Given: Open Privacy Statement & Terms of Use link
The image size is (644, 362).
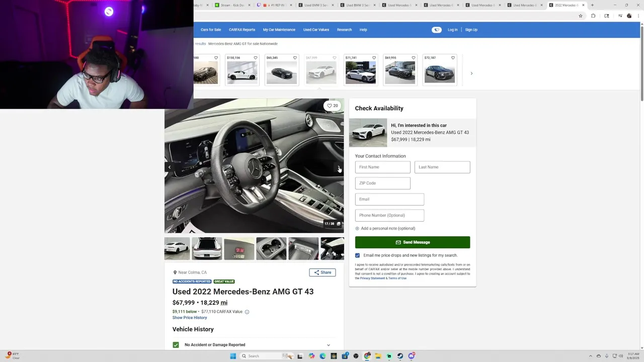Looking at the screenshot, I should tap(383, 278).
